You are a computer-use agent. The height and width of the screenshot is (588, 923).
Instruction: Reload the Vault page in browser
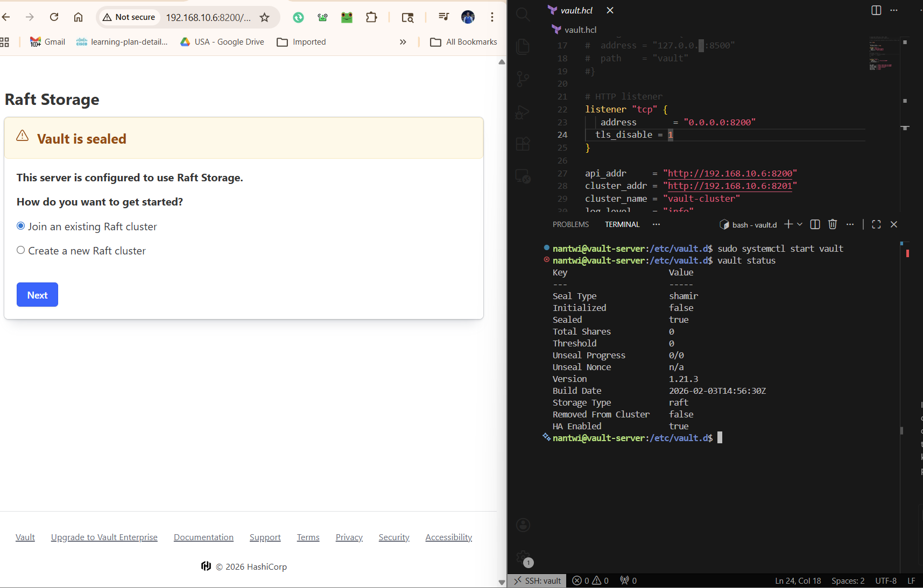point(54,17)
